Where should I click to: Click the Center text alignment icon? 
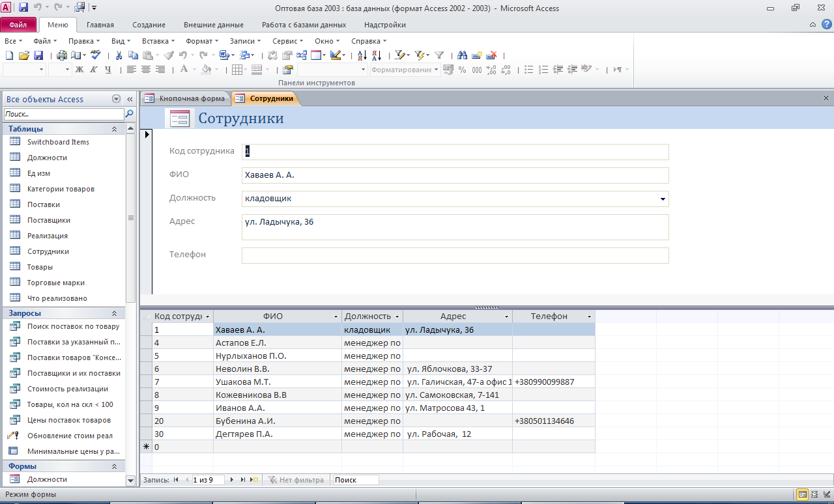pos(145,70)
